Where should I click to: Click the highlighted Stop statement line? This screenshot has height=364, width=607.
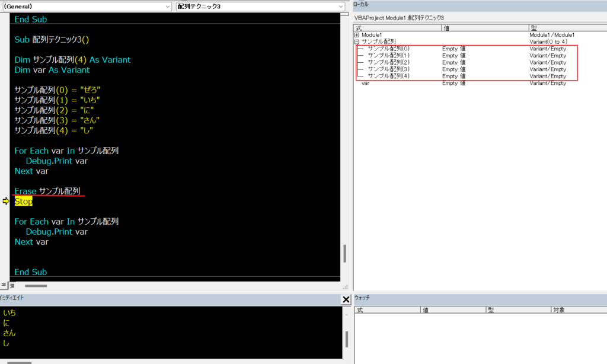(24, 202)
